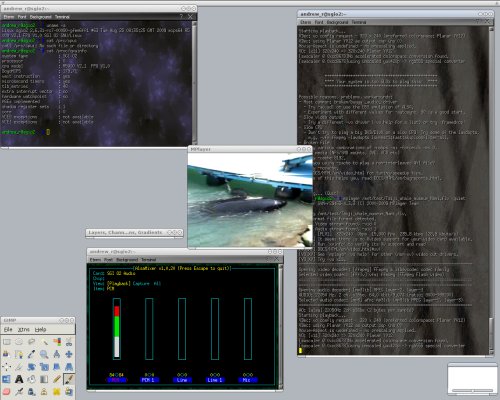500x400 pixels.
Task: Open Terminal menu in AlsaMixer terminal
Action: point(149,259)
